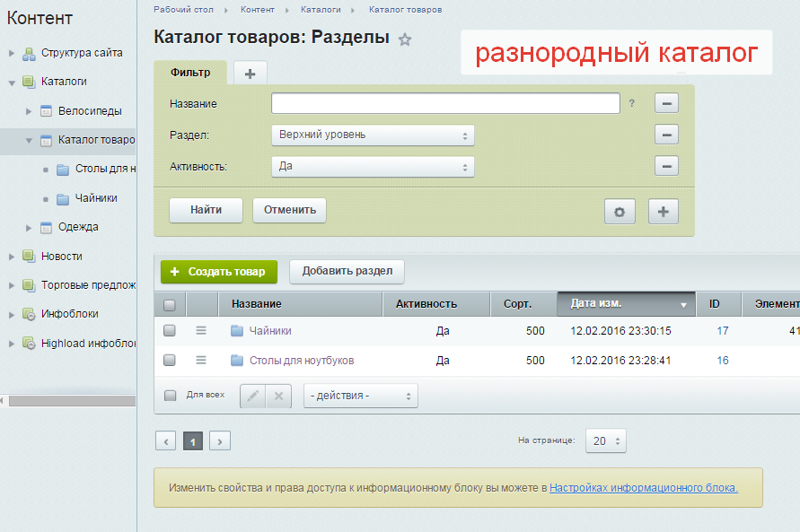
Task: Tick the checkbox for Столы для ноутбуков row
Action: click(170, 361)
